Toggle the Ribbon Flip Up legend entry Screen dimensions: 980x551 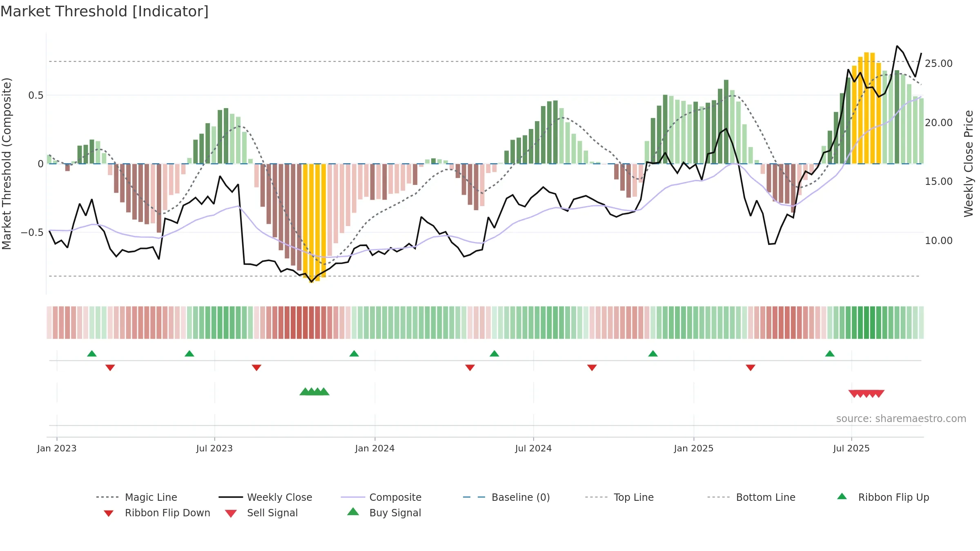[883, 497]
